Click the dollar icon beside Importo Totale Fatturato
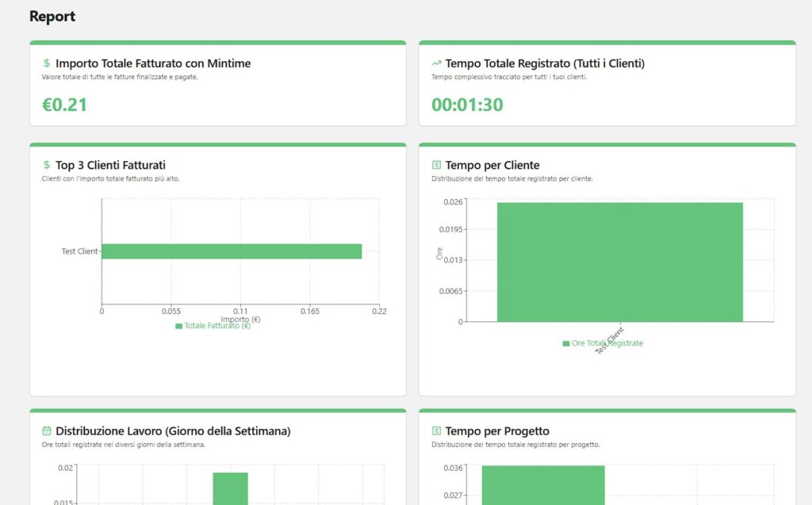The height and width of the screenshot is (505, 812). click(x=47, y=63)
